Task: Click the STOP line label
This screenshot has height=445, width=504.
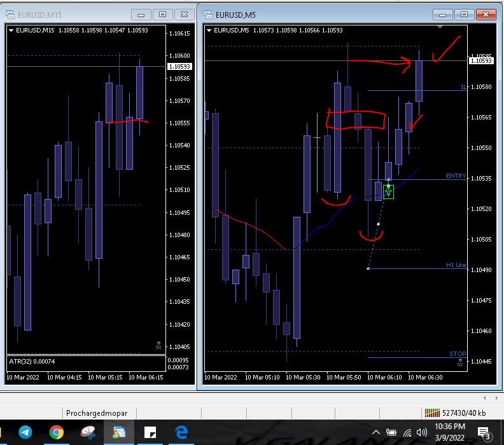Action: 458,353
